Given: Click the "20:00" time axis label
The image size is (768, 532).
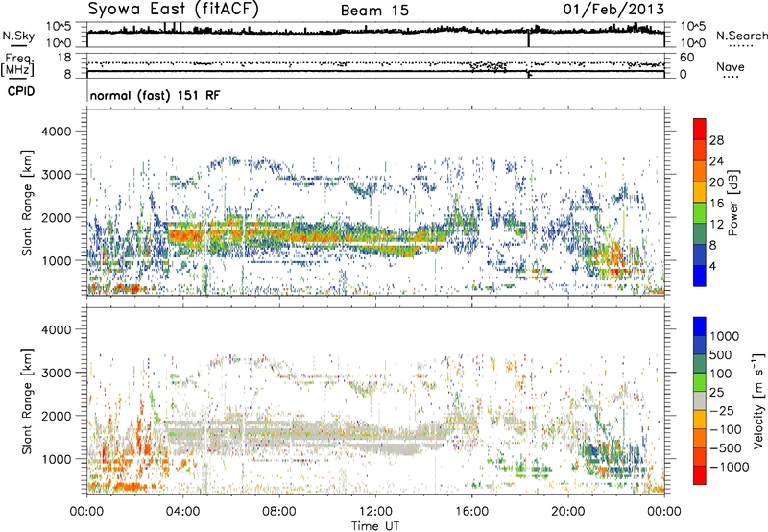Looking at the screenshot, I should [568, 512].
